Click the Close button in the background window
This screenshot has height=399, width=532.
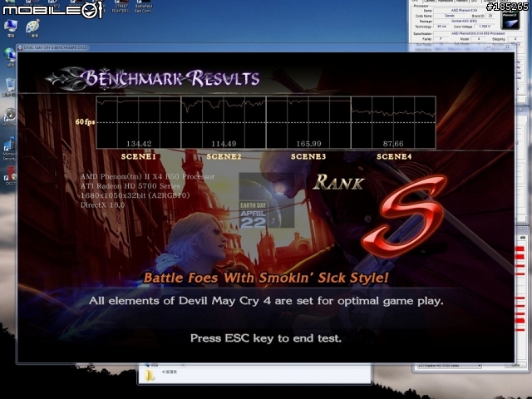pyautogui.click(x=515, y=366)
